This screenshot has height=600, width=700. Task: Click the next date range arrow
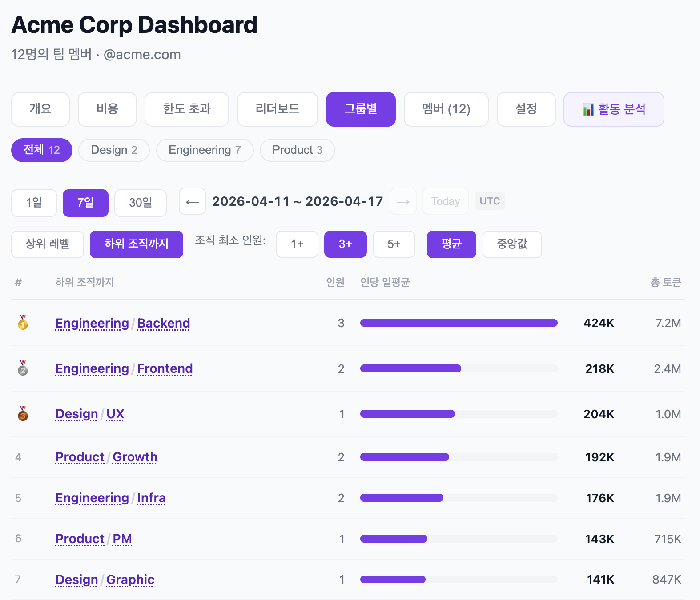pyautogui.click(x=403, y=202)
